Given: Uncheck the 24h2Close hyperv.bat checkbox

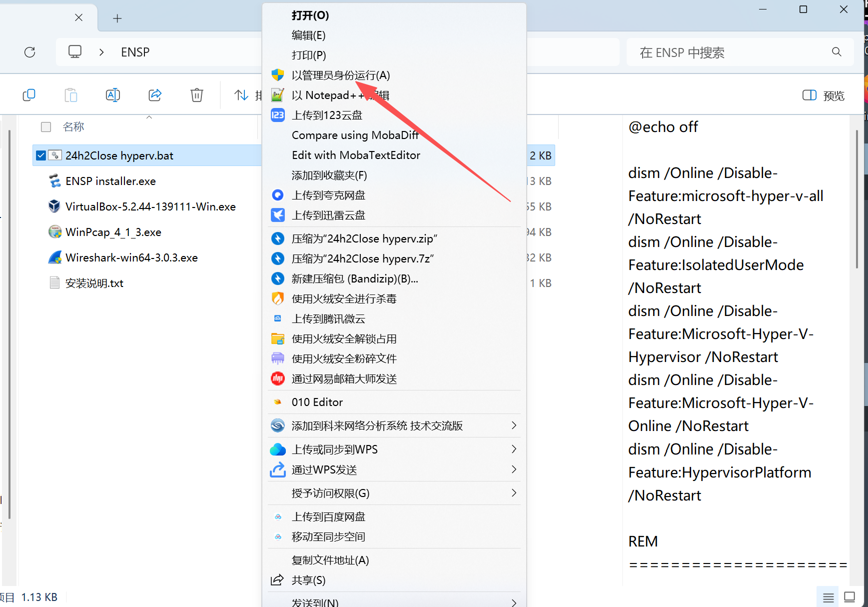Looking at the screenshot, I should click(41, 155).
